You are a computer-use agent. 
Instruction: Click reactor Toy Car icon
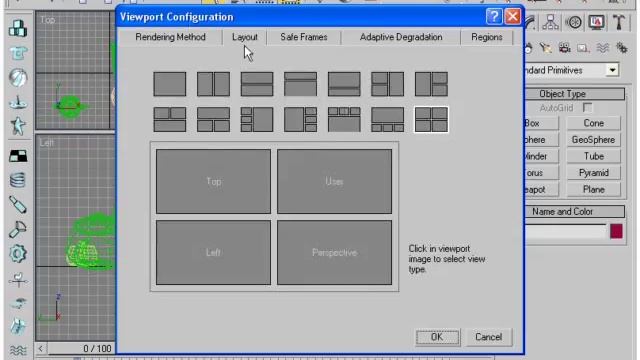[18, 303]
